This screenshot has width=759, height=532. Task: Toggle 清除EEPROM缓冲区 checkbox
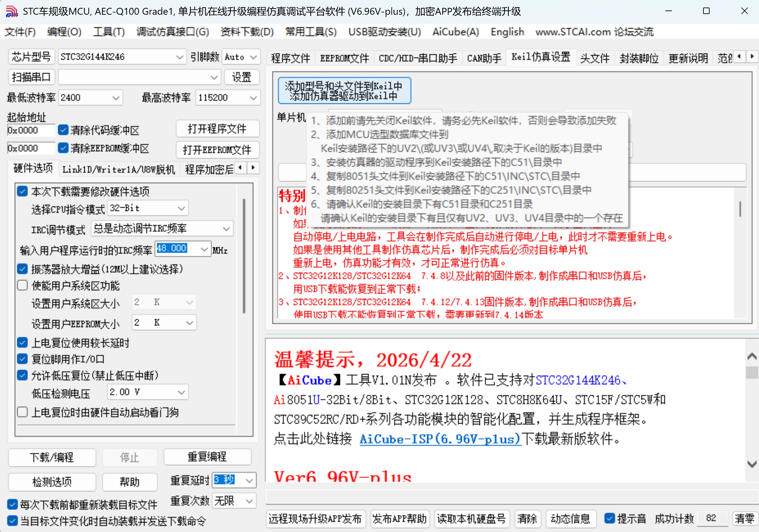click(x=63, y=148)
